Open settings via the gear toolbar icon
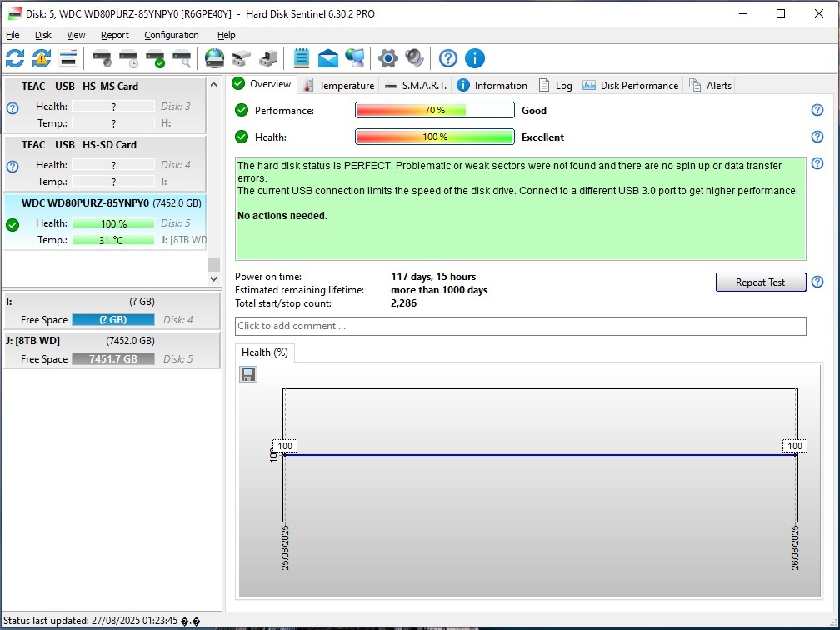Viewport: 840px width, 630px height. (x=388, y=58)
